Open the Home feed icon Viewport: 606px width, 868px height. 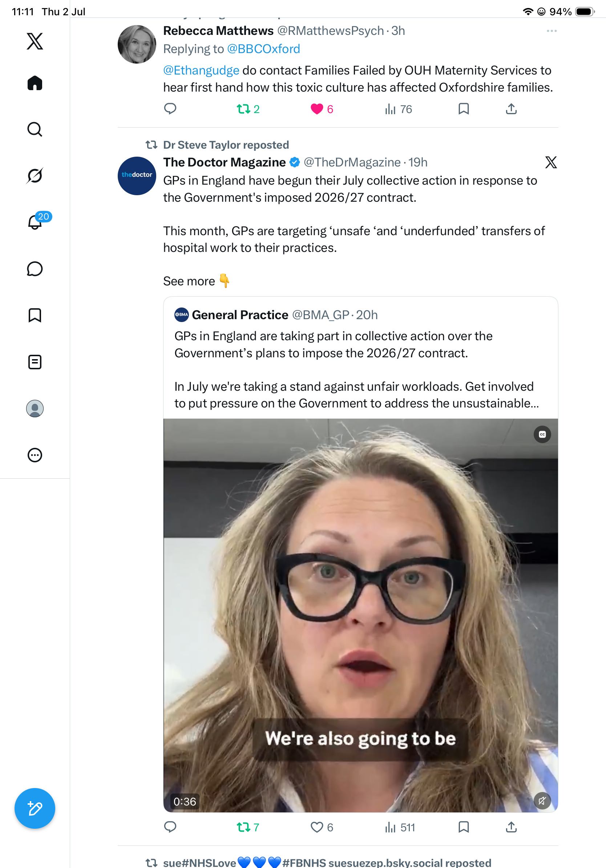point(35,83)
